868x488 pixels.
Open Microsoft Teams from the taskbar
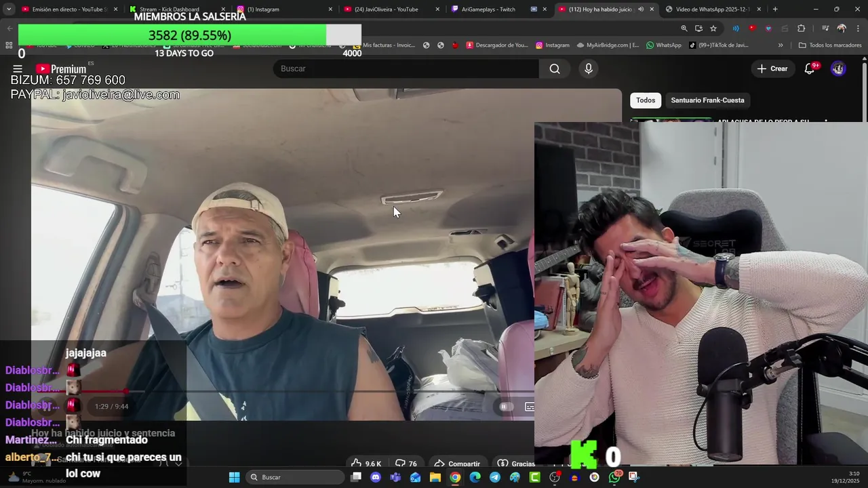pyautogui.click(x=395, y=477)
